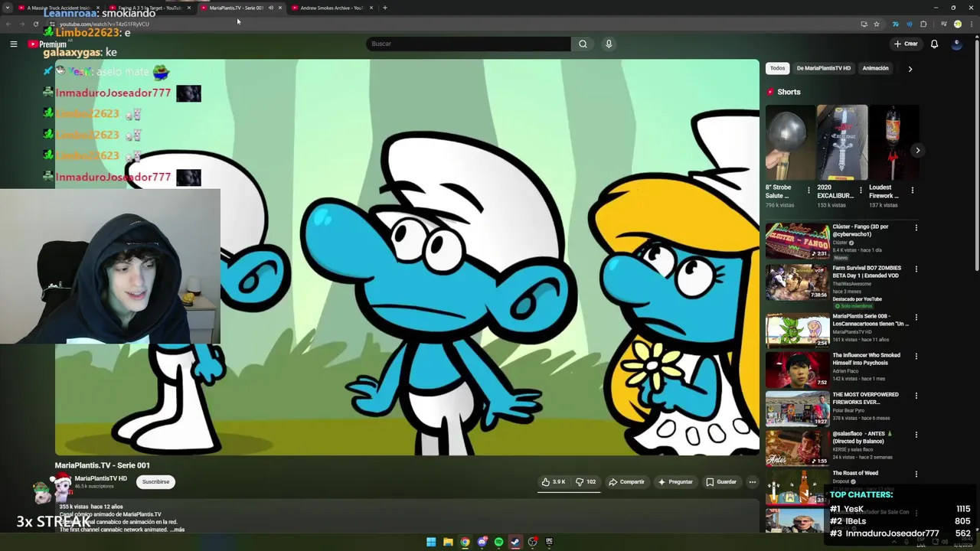
Task: Open Clúster - Fango video thumbnail
Action: pyautogui.click(x=797, y=241)
